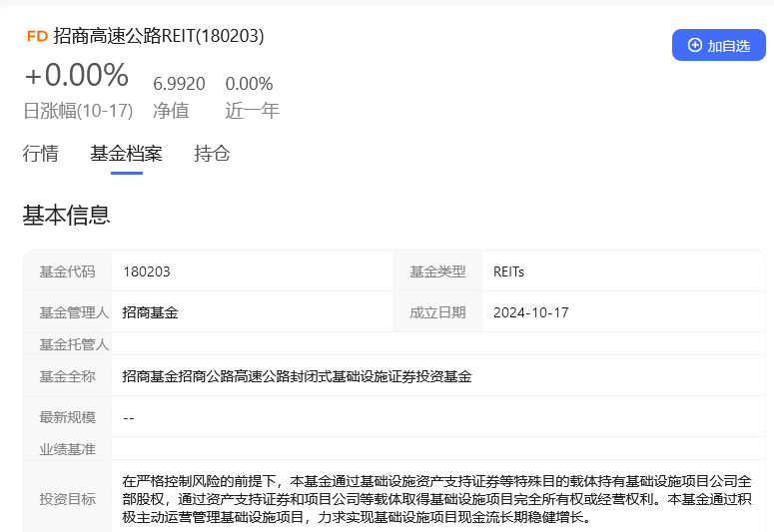774x532 pixels.
Task: Click the 最新规模 label cell
Action: click(68, 417)
